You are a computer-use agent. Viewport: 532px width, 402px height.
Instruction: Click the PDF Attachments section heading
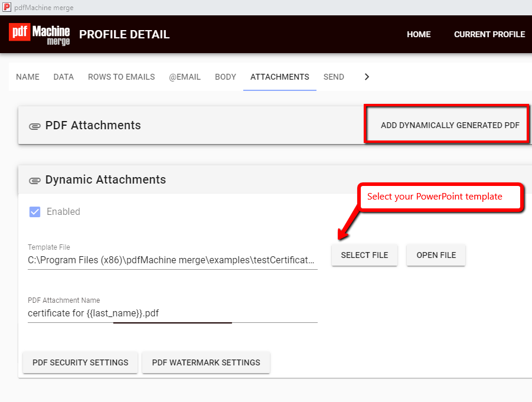93,126
